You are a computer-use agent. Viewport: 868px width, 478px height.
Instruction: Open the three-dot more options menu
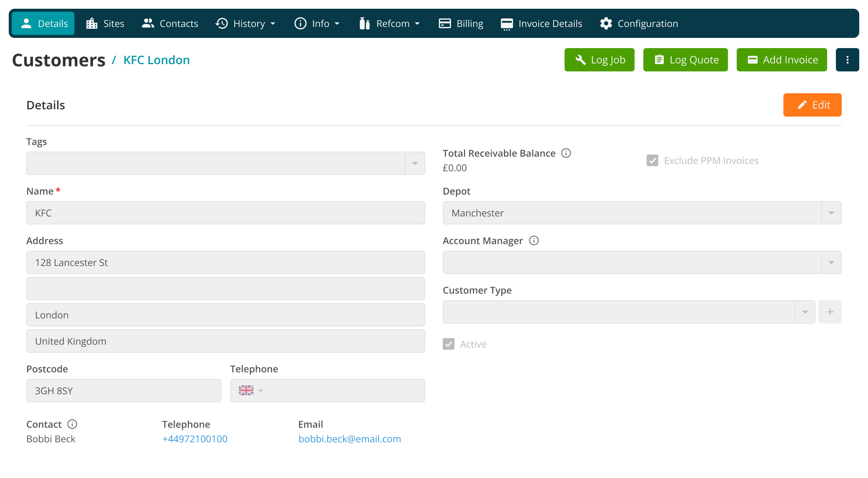point(848,60)
